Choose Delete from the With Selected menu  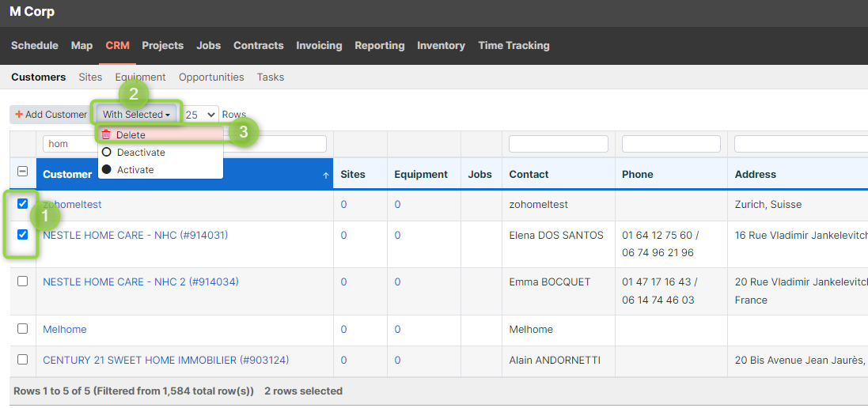[x=161, y=135]
